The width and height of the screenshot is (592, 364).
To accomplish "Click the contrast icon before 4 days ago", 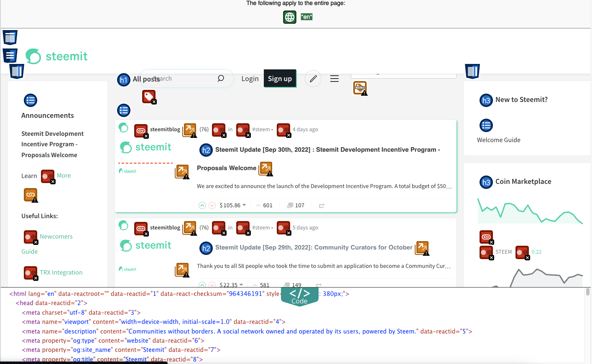I will click(284, 130).
